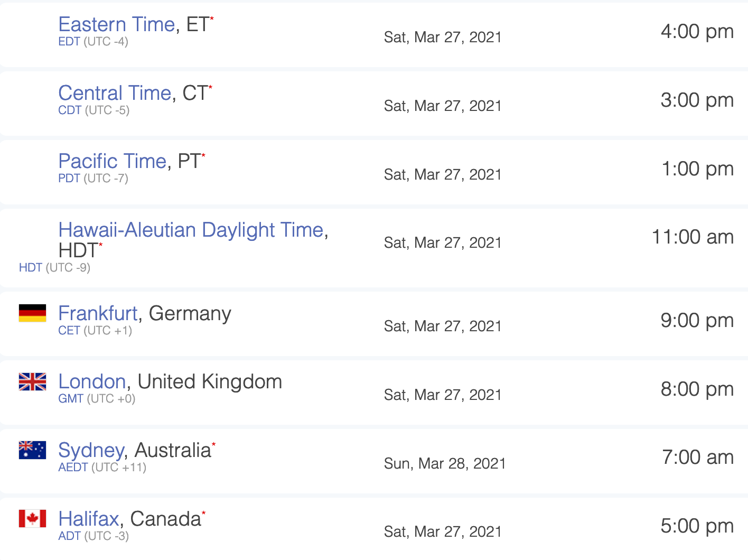Screen dimensions: 748x560
Task: Click the blue HDT abbreviation link
Action: (x=30, y=268)
